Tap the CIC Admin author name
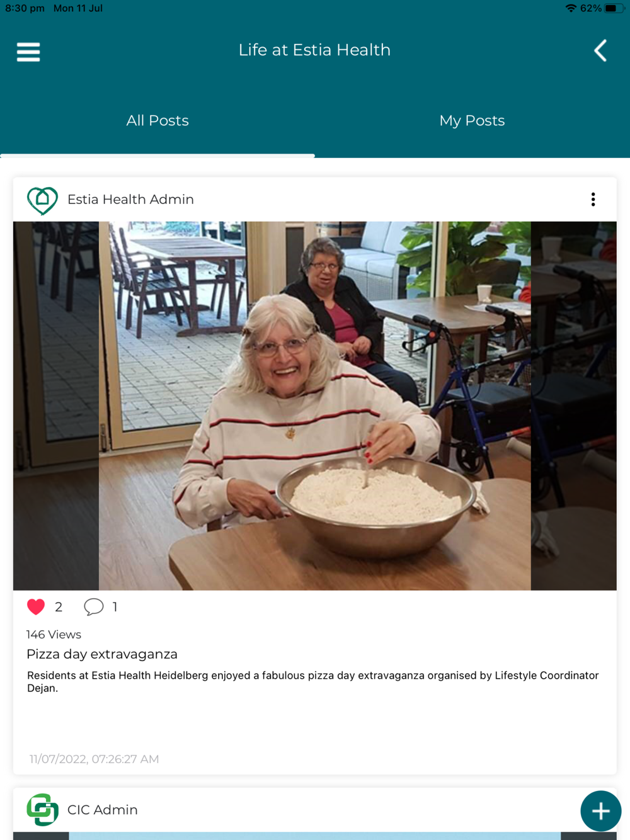This screenshot has width=630, height=840. click(x=103, y=810)
